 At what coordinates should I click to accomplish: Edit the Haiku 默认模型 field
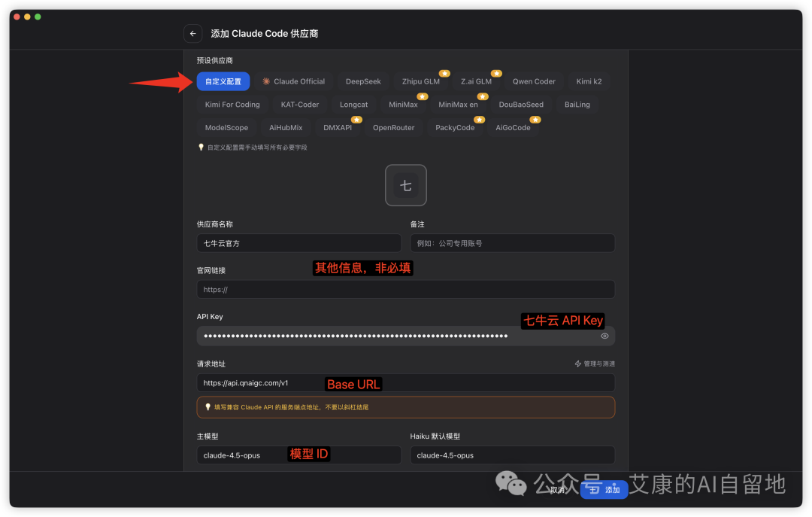coord(512,455)
